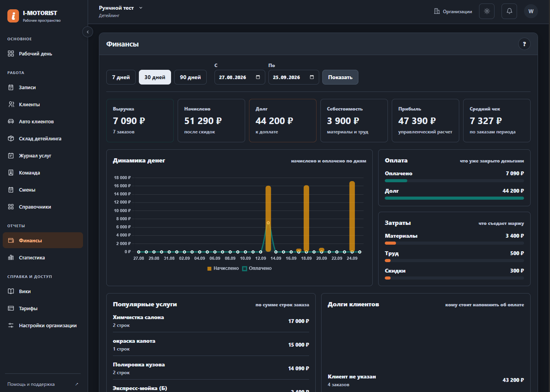Open calendar picker for end date
Screen dimensions: 550x392
coord(312,77)
